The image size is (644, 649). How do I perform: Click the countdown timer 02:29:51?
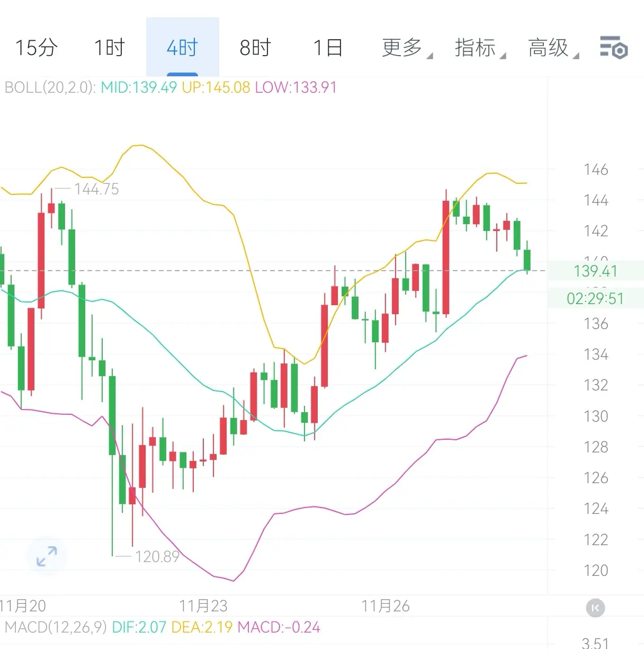595,299
